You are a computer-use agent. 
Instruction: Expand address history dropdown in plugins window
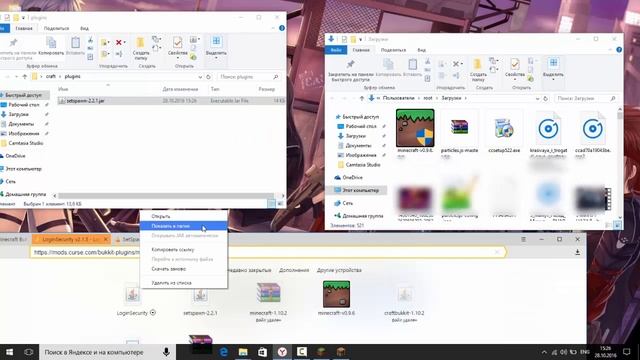tap(200, 77)
